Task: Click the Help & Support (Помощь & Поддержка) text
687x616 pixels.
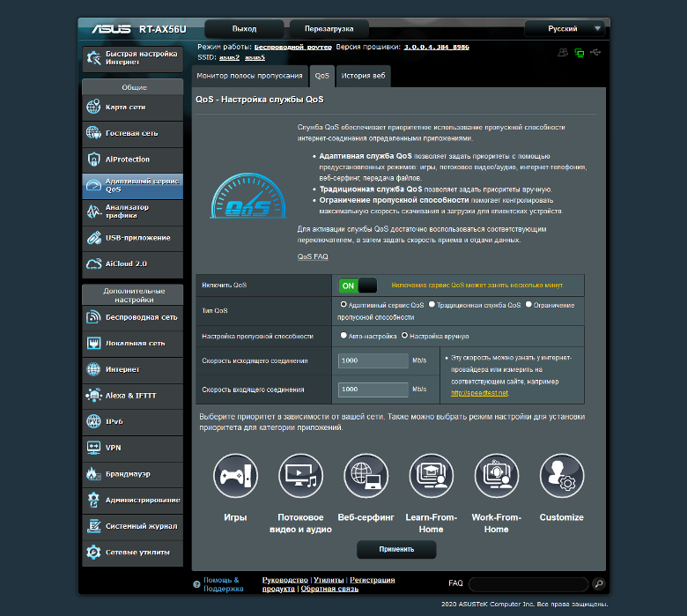Action: 224,584
